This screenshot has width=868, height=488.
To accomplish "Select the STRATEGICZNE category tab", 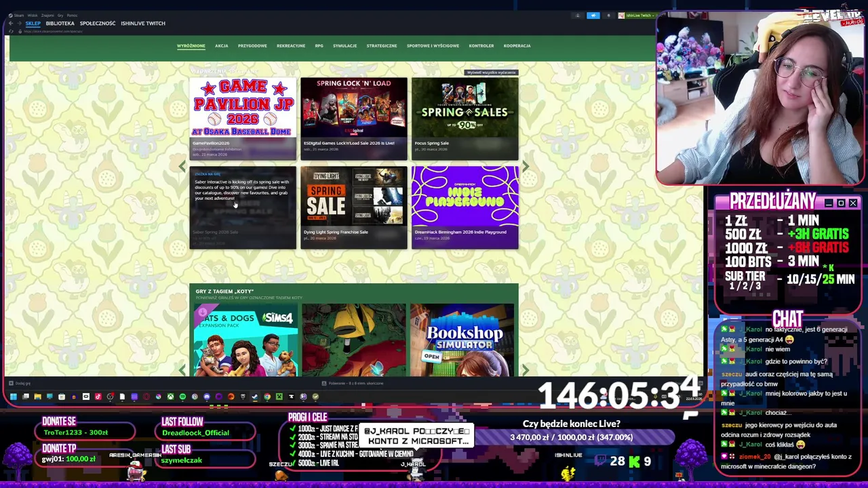I will click(x=382, y=45).
